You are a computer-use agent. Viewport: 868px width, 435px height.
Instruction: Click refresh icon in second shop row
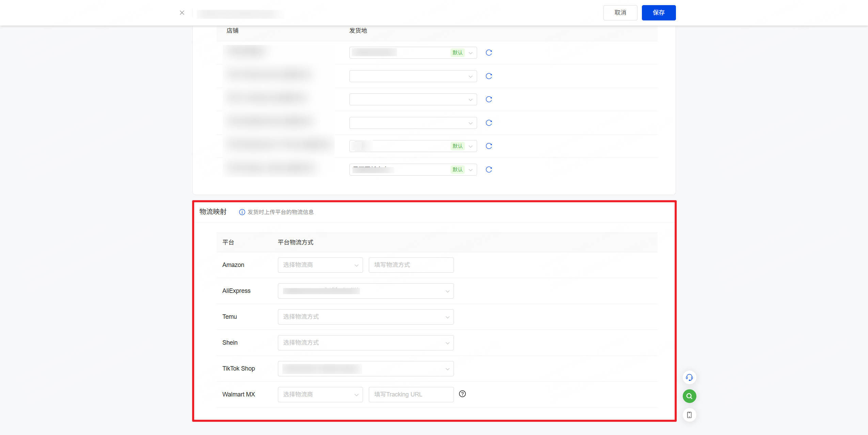click(489, 76)
